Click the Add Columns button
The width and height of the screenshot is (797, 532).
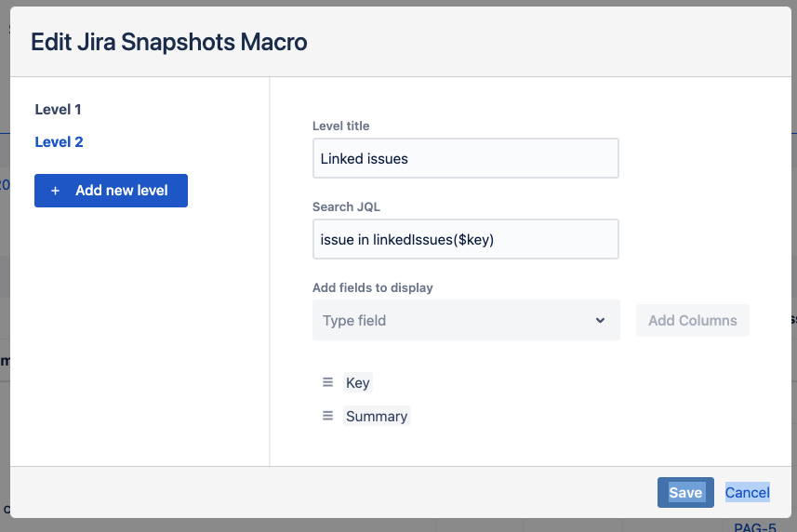point(692,320)
